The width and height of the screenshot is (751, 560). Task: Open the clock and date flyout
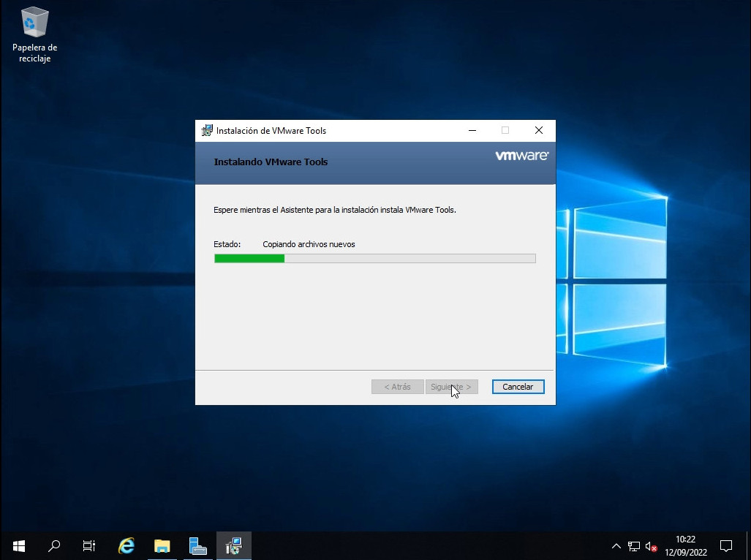[x=685, y=545]
